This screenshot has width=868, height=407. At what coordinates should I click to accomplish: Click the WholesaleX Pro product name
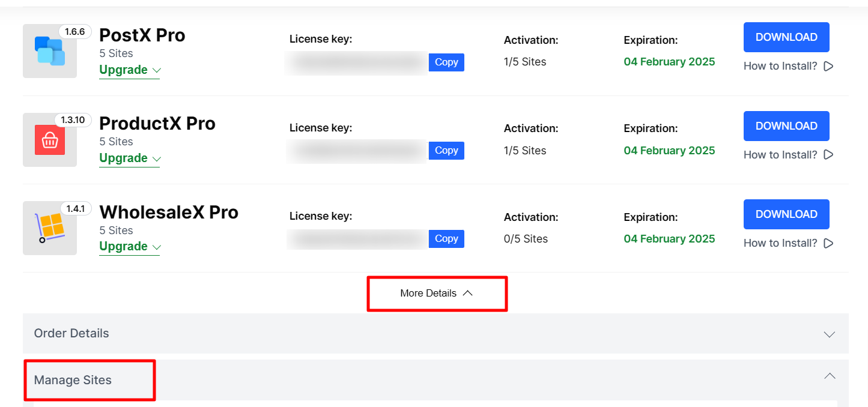(169, 213)
